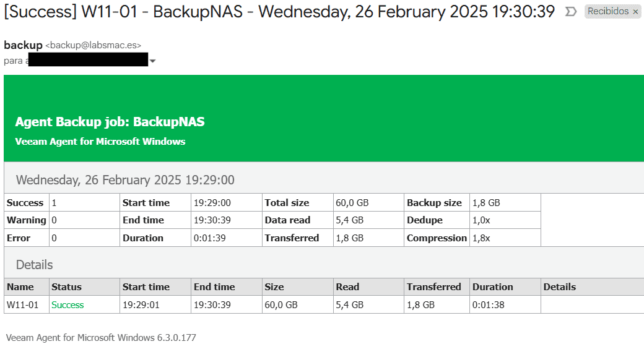
Task: Select the sender address backup@labsmac.es
Action: (x=94, y=45)
